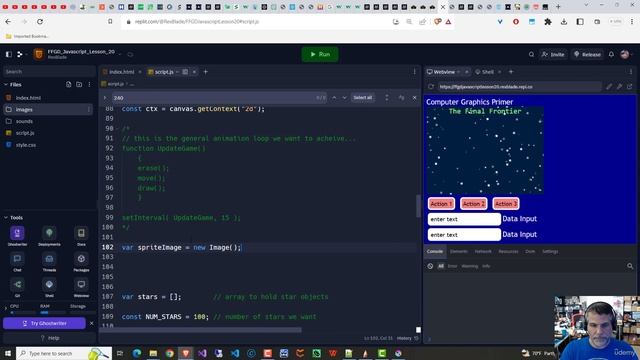Click the green Run button
This screenshot has height=360, width=640.
click(x=320, y=54)
